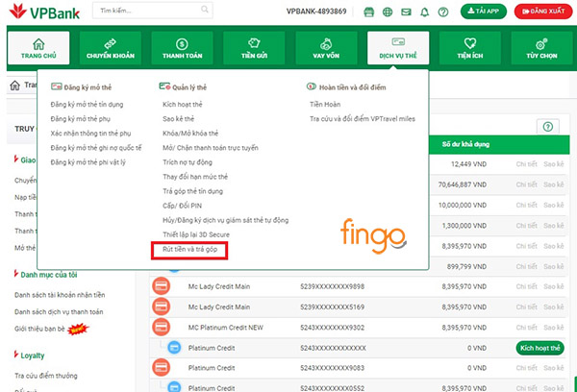Screen dimensions: 577x392
Task: Open the TÙY CHỌN menu
Action: tap(541, 48)
